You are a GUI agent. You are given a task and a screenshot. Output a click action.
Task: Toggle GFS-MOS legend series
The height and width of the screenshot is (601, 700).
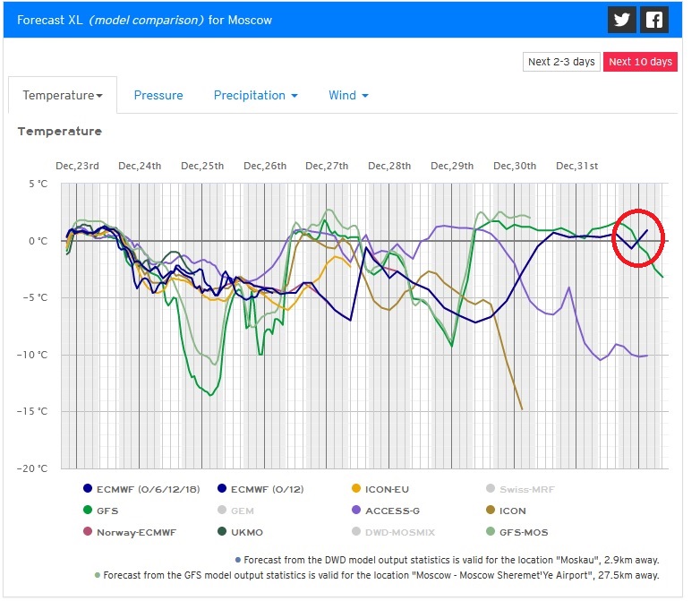tap(517, 532)
